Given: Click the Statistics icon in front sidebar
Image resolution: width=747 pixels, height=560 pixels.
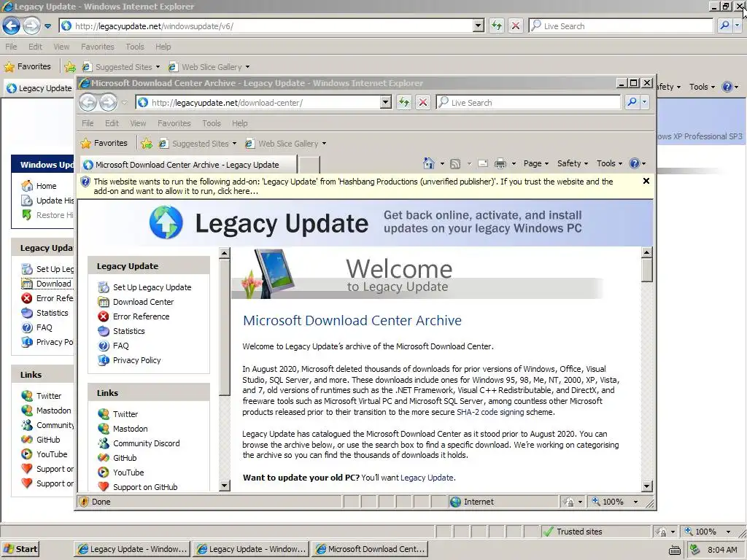Looking at the screenshot, I should click(104, 331).
